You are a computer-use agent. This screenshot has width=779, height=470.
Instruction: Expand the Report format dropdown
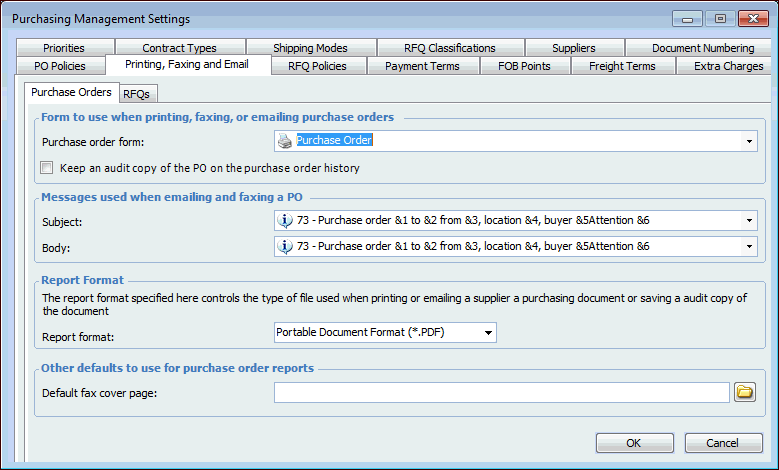[x=488, y=332]
